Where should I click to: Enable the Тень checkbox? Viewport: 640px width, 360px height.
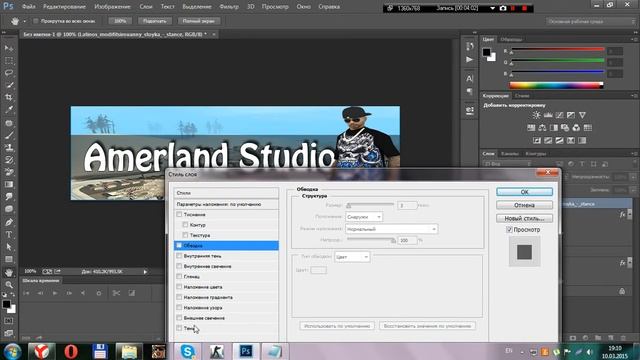pos(179,328)
